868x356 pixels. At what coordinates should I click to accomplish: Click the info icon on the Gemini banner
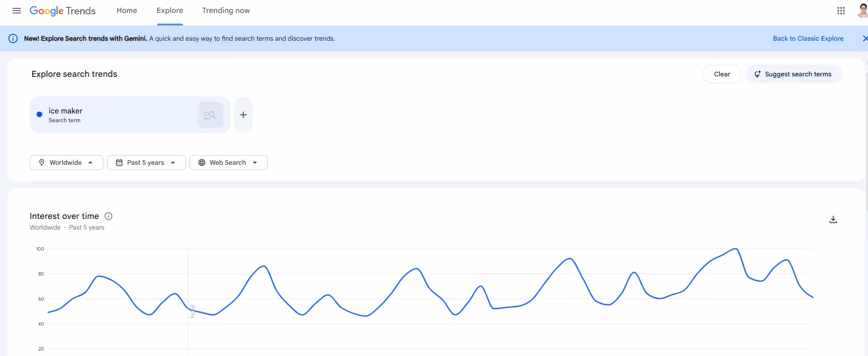pos(13,38)
